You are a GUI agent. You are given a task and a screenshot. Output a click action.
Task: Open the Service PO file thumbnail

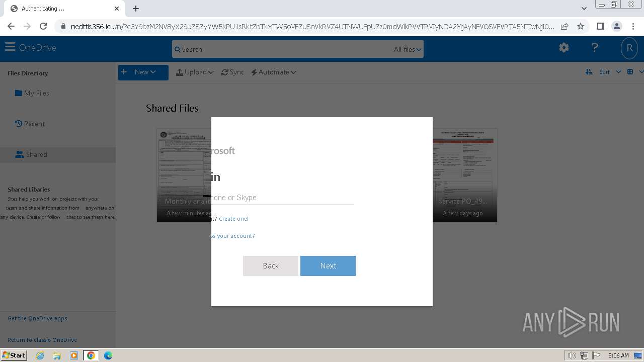click(x=465, y=175)
